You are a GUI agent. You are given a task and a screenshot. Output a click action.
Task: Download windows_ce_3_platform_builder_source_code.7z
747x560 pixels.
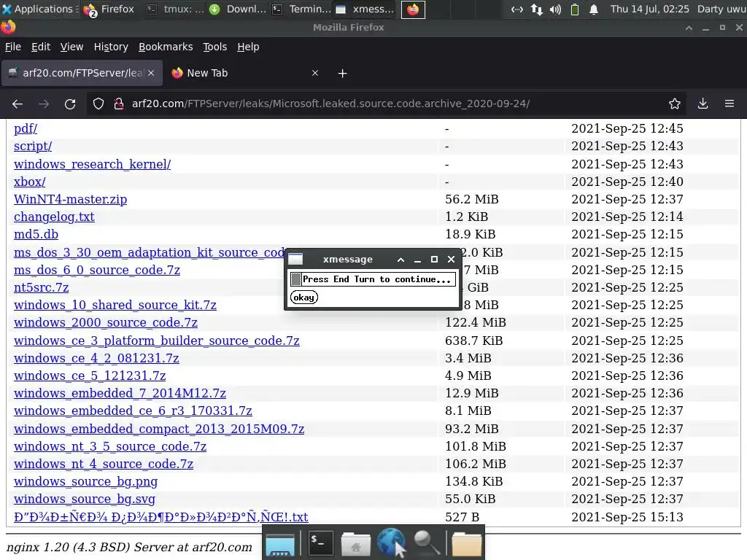click(157, 341)
